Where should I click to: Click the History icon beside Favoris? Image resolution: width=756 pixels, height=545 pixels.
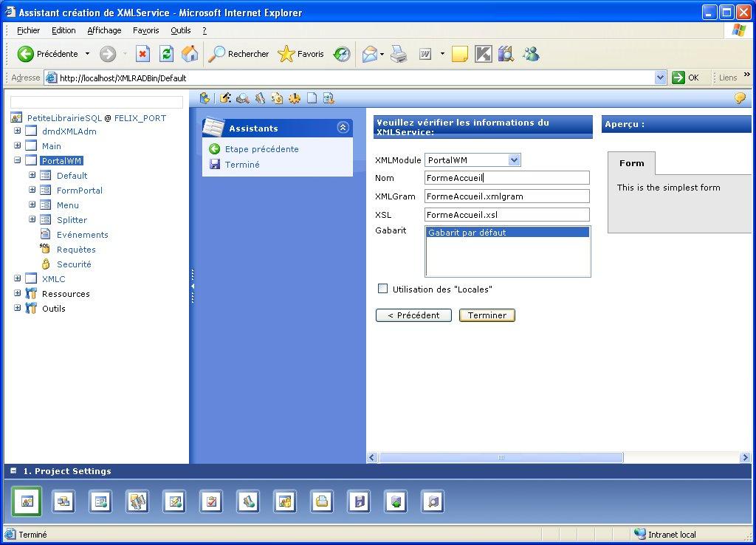pyautogui.click(x=342, y=54)
